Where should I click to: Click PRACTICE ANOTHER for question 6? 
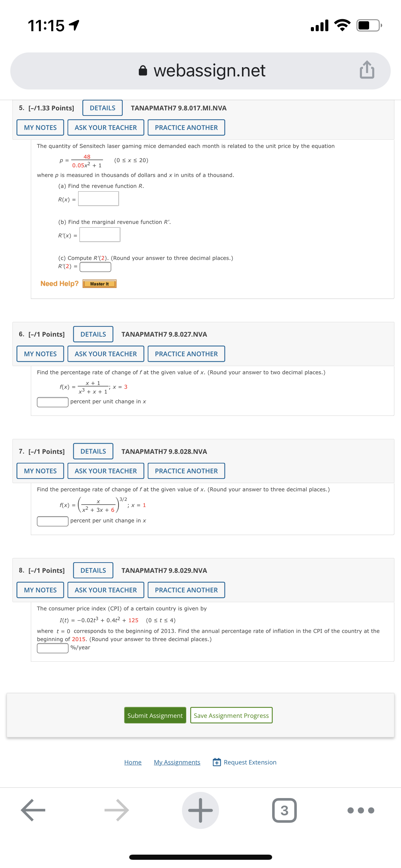pos(186,353)
